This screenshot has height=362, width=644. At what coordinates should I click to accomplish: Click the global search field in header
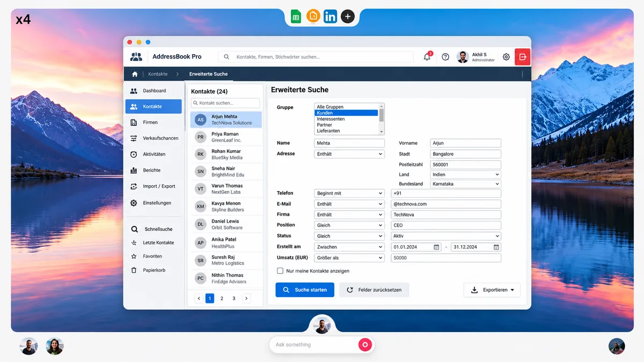tap(316, 57)
